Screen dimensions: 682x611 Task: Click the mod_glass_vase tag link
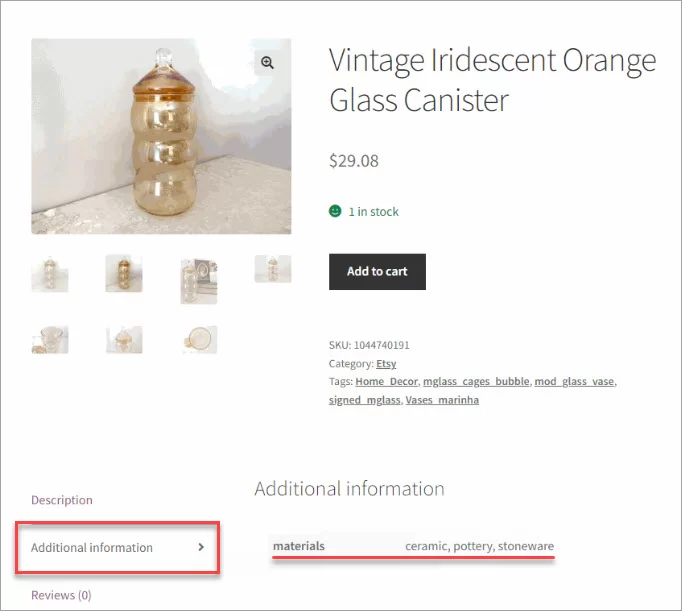coord(575,382)
